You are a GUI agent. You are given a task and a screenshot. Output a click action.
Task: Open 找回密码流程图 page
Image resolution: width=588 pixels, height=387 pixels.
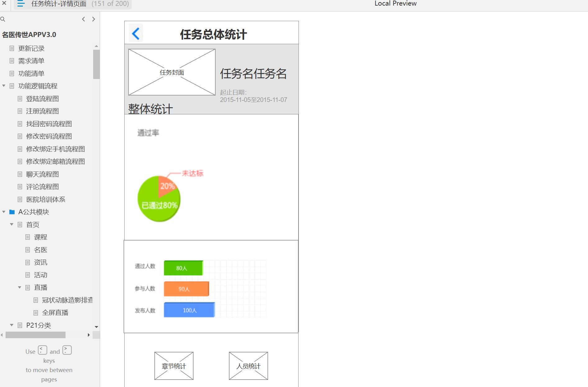49,124
